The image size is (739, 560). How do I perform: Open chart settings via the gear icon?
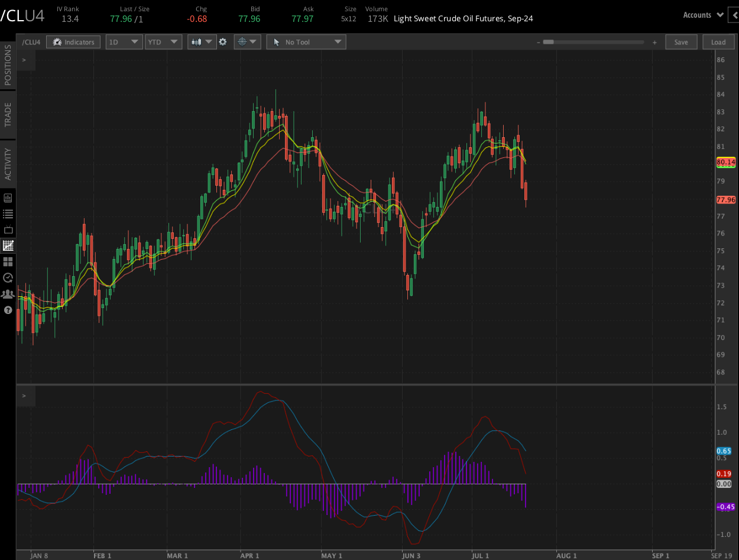pos(222,41)
